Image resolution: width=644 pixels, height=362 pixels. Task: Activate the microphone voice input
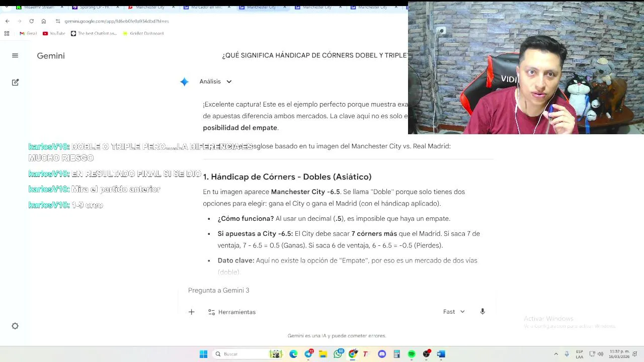(482, 312)
